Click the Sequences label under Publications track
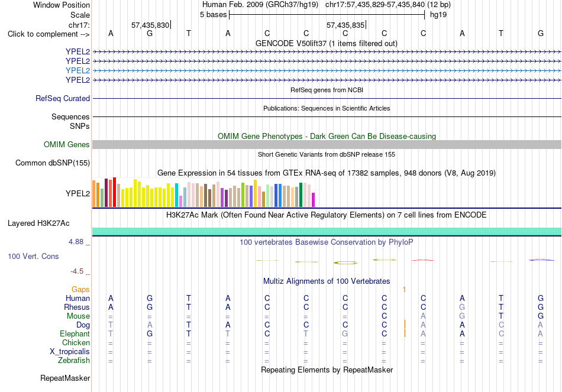 (70, 117)
